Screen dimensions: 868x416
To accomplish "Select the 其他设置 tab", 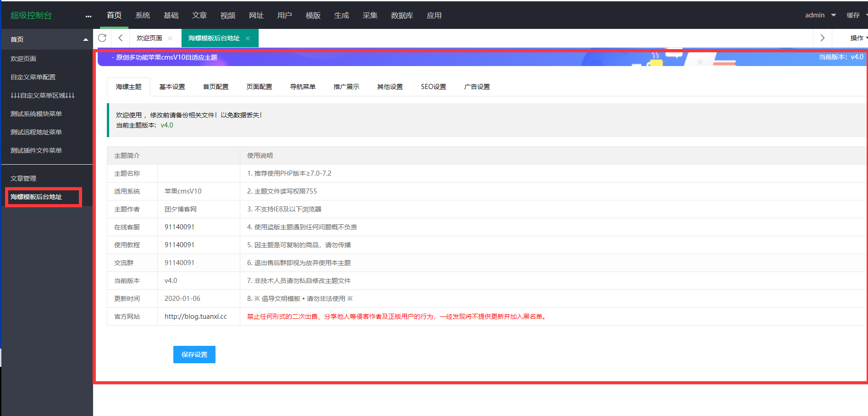I will tap(390, 87).
